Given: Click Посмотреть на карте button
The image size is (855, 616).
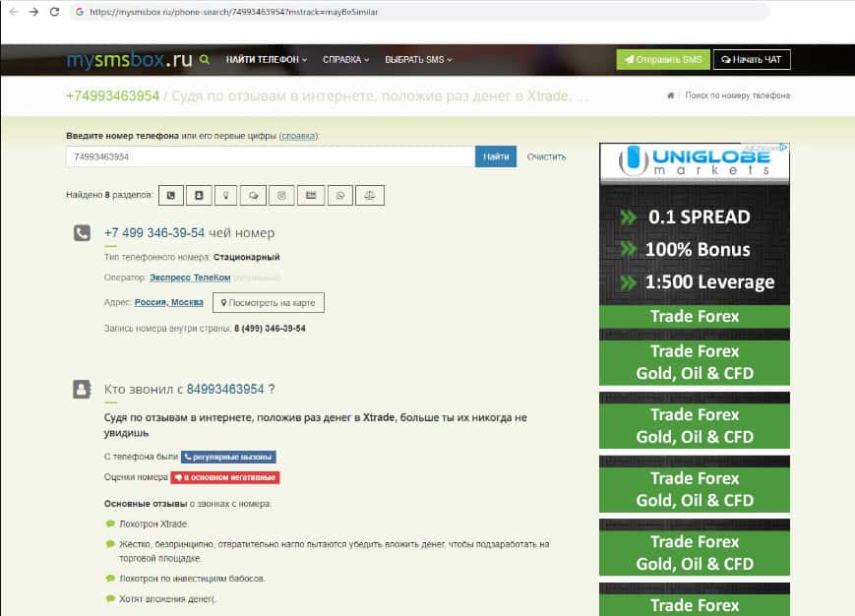Looking at the screenshot, I should (x=269, y=302).
